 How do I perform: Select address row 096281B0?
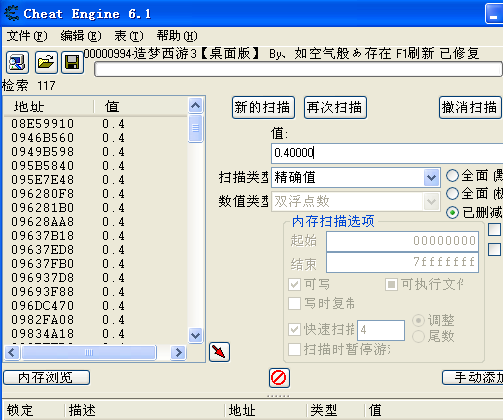point(96,208)
